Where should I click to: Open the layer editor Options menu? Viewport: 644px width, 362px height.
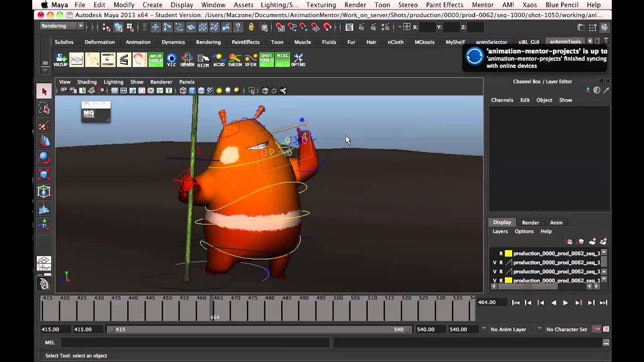tap(524, 231)
